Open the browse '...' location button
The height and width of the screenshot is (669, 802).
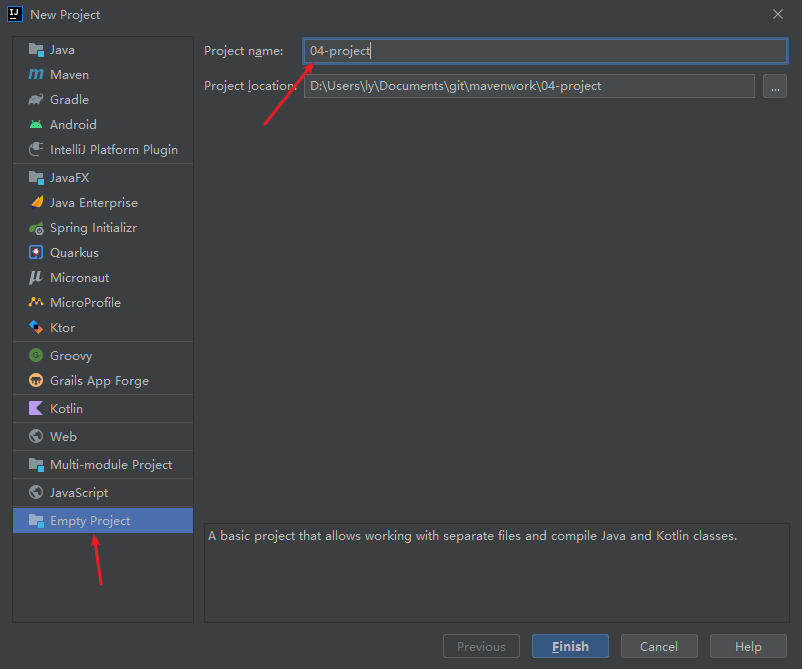click(775, 86)
